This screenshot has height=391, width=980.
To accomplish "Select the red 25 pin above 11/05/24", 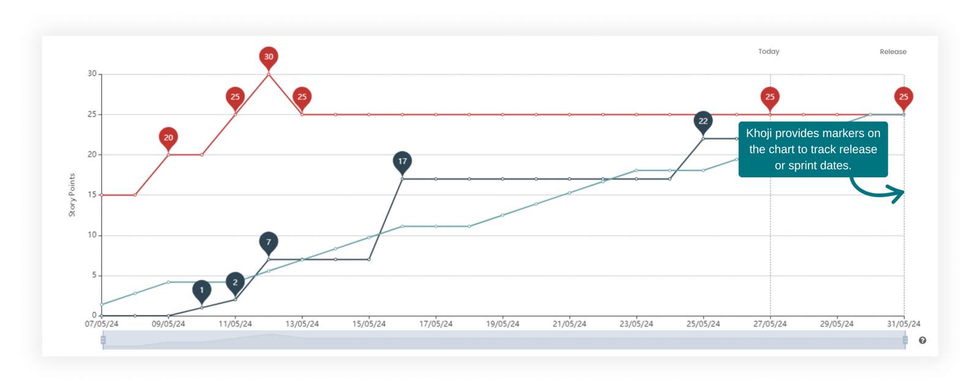I will [x=235, y=97].
